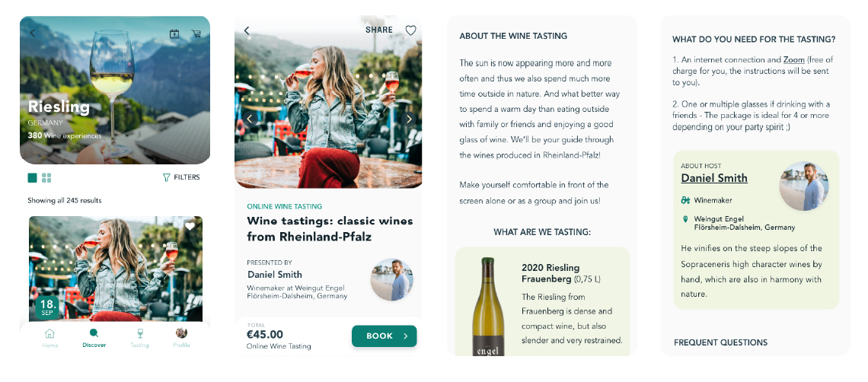The height and width of the screenshot is (382, 868).
Task: Show previous photo in tasting carousel
Action: [249, 119]
